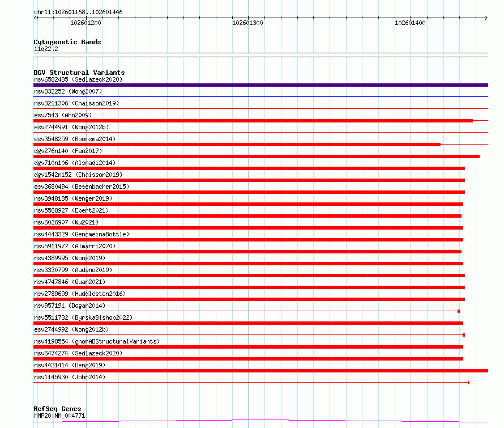Select variant dgv710n106 (Alsmadi2014)

tap(75, 163)
